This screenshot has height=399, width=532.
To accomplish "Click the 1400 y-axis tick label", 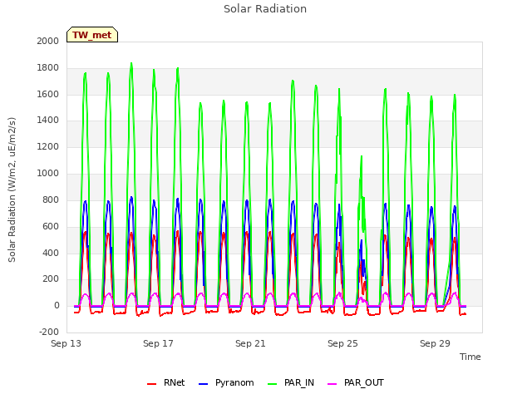I will tap(48, 120).
